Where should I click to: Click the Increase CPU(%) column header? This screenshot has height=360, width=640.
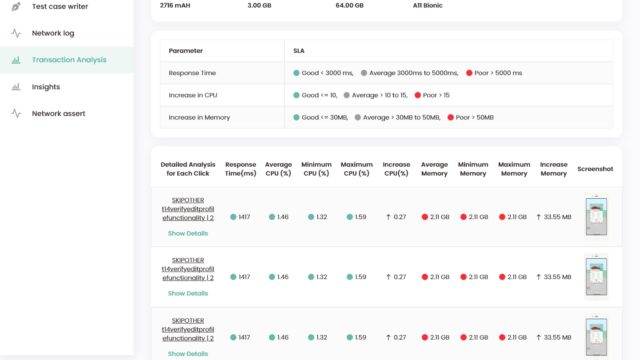396,169
